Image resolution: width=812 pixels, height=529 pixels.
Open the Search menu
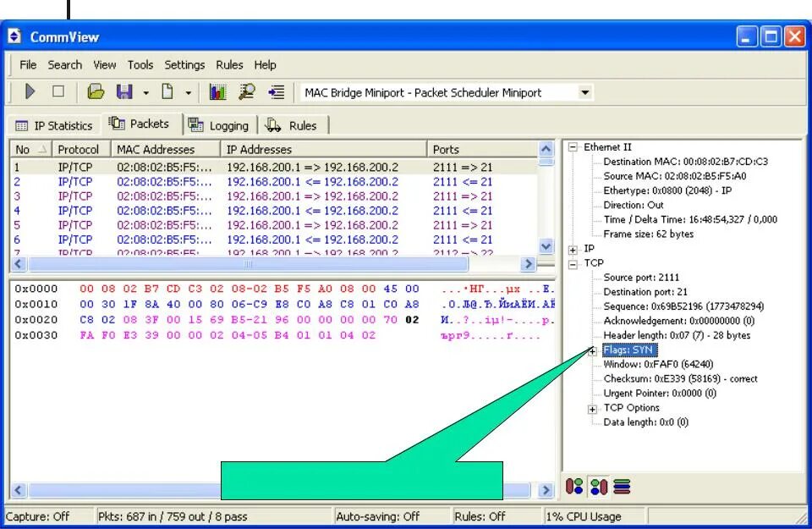(x=65, y=65)
